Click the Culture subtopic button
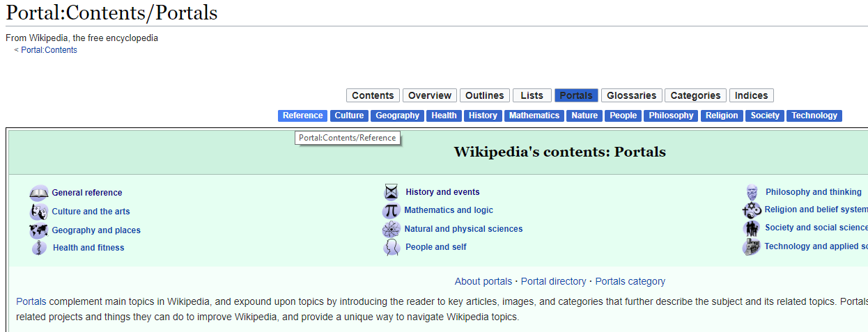This screenshot has width=868, height=332. (349, 116)
